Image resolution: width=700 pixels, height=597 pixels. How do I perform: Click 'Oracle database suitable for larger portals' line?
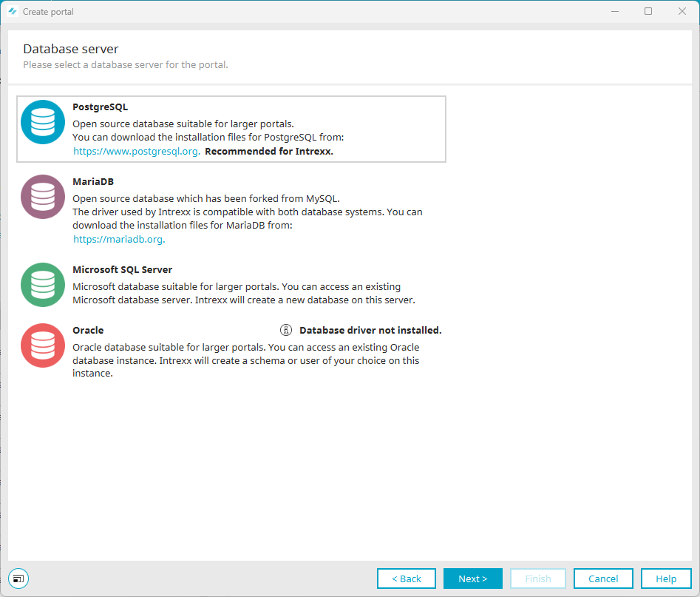click(x=245, y=347)
